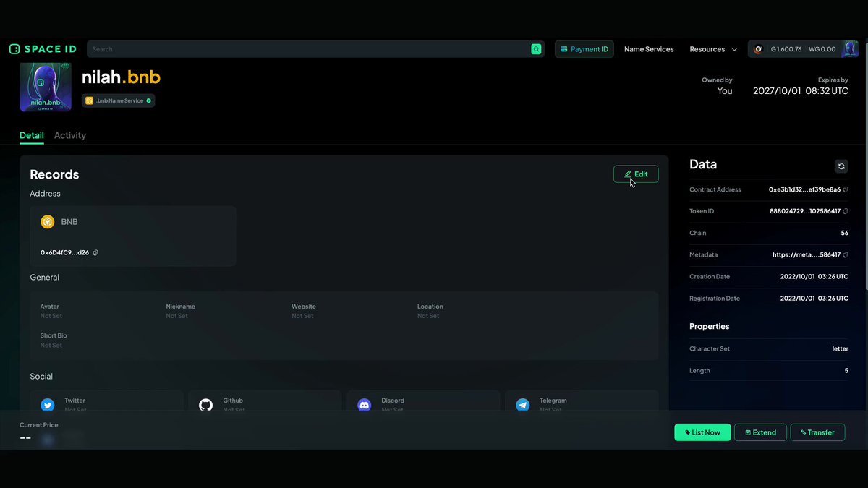Click the Discord icon
This screenshot has height=488, width=868.
point(365,405)
